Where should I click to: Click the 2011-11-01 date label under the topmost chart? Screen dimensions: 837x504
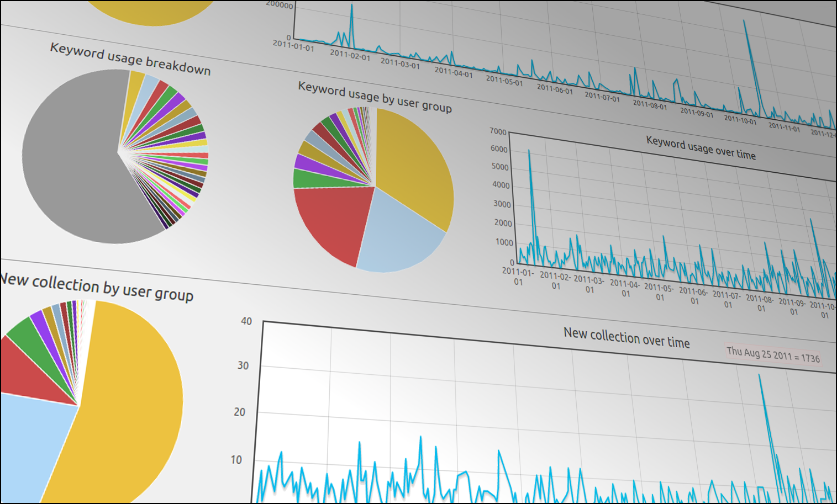[784, 126]
